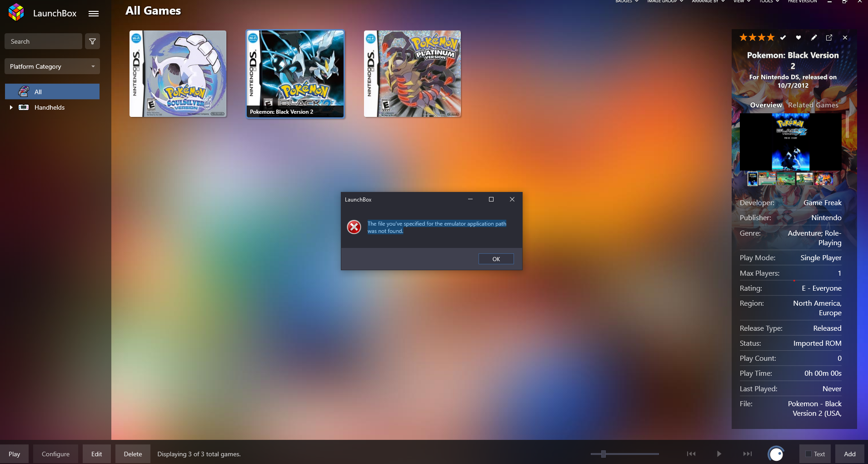
Task: Click the emulator path not found message
Action: pyautogui.click(x=437, y=227)
